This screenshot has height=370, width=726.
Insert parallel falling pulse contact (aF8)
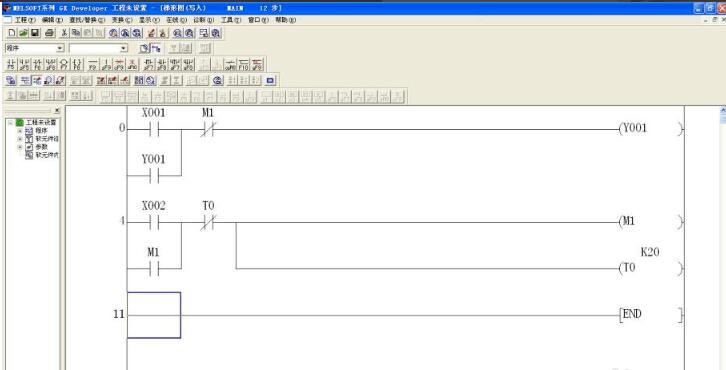tap(188, 64)
